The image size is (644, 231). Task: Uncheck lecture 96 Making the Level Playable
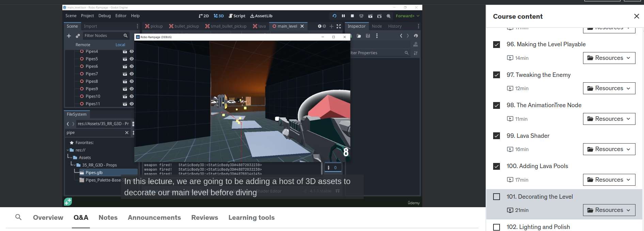[497, 45]
